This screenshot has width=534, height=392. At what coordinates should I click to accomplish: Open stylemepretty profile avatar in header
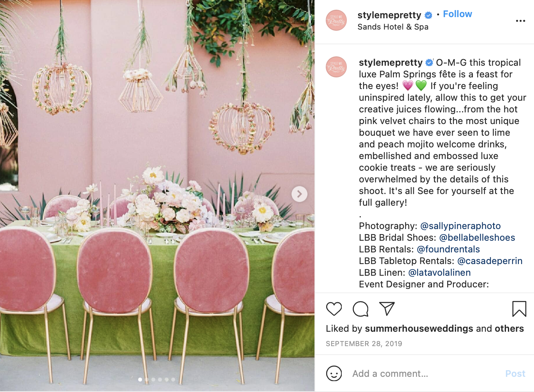point(336,20)
